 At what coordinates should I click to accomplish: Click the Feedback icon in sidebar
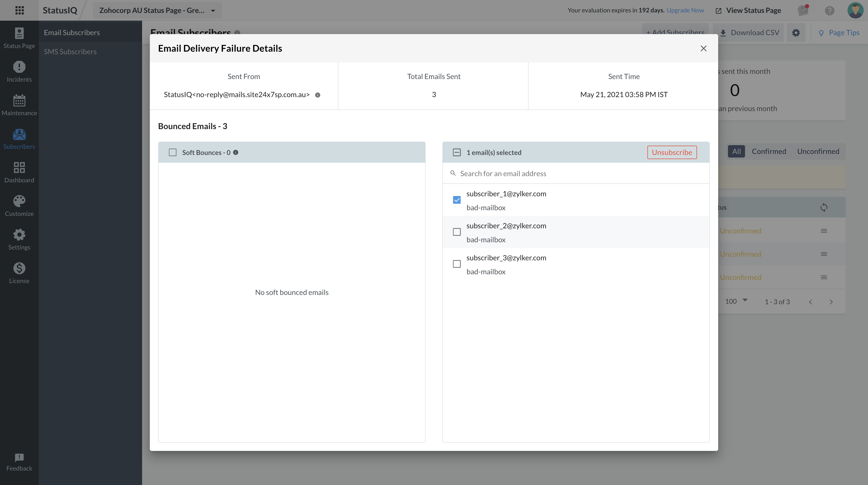point(19,458)
